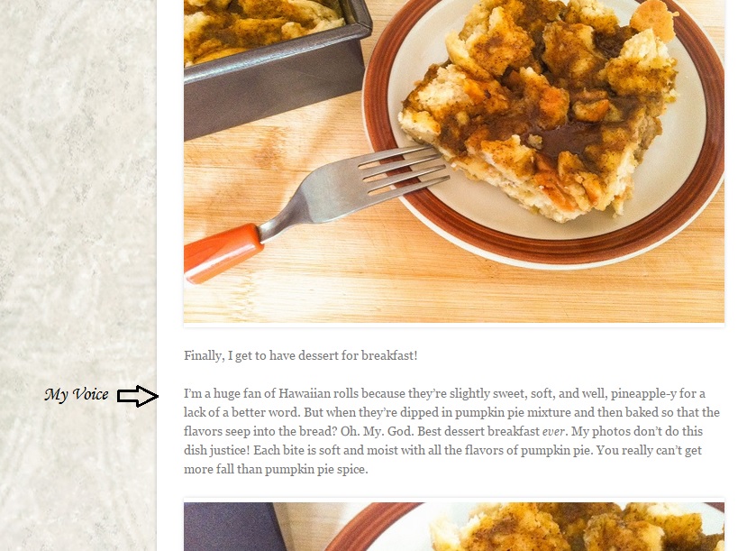Click the textured gray left sidebar background
This screenshot has height=551, width=756.
[77, 193]
